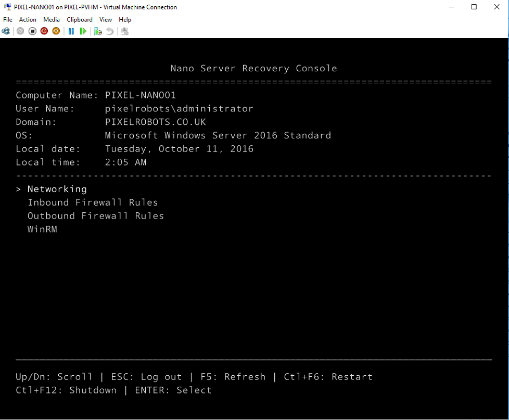This screenshot has height=420, width=509.
Task: Open the Media menu
Action: [x=52, y=20]
